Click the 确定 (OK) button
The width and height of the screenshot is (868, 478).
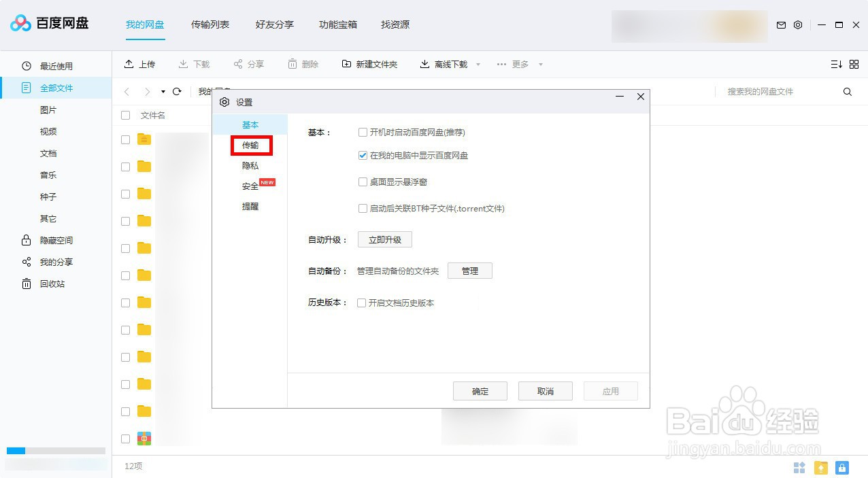480,390
